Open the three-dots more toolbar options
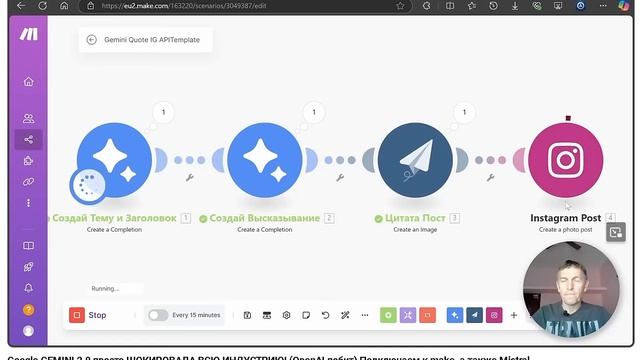640x360 pixels. [x=365, y=315]
